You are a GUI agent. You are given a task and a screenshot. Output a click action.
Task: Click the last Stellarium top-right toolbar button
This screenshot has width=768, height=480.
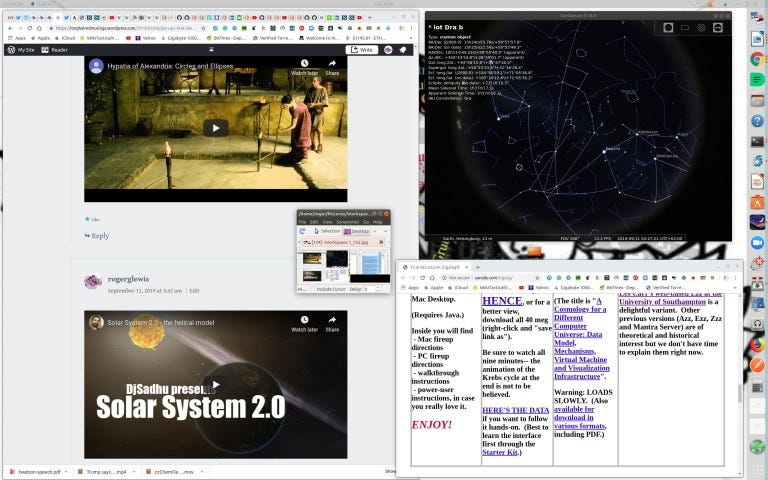(718, 27)
